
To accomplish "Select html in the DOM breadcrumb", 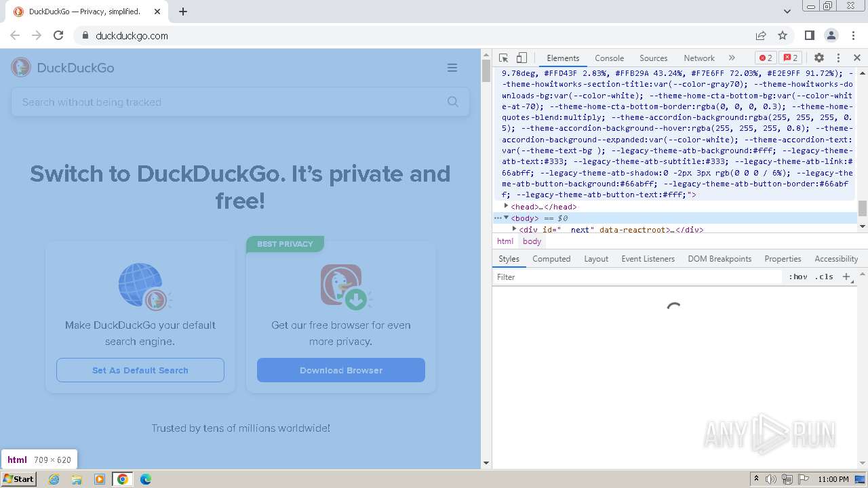I will (505, 241).
